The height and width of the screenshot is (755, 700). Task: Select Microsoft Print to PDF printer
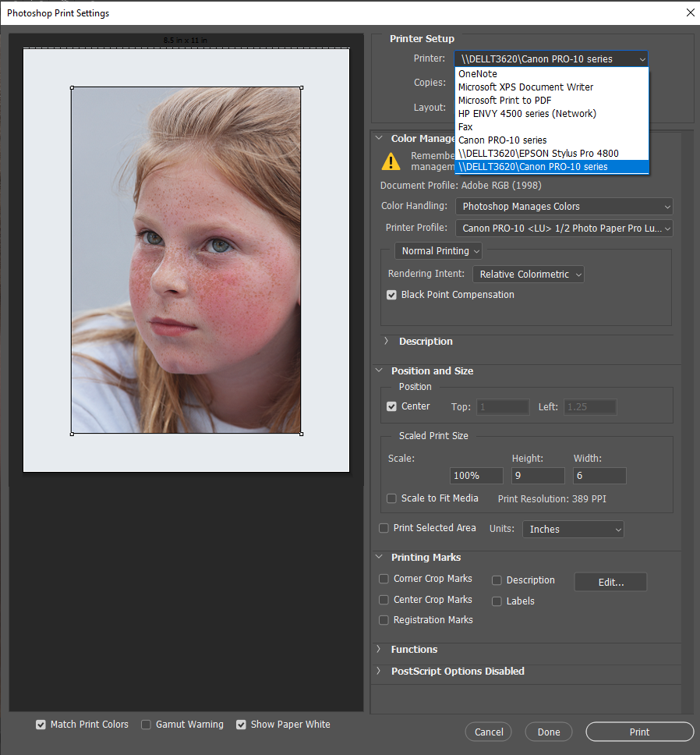coord(504,100)
